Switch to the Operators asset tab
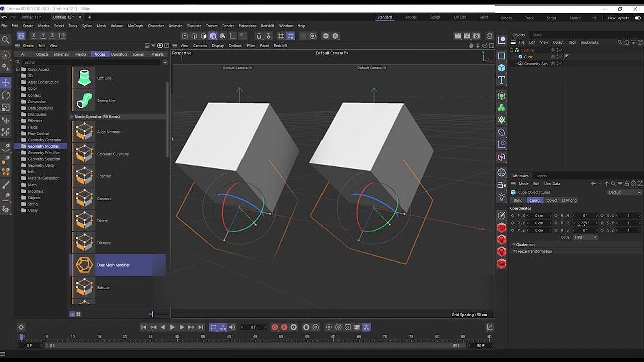This screenshot has height=362, width=644. 119,54
